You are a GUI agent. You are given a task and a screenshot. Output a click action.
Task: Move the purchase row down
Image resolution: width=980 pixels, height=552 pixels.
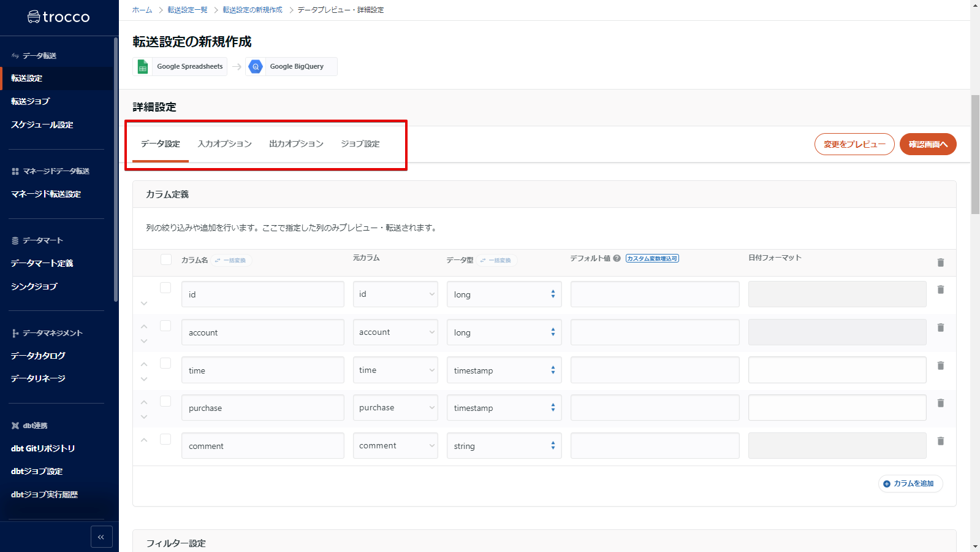click(x=144, y=417)
